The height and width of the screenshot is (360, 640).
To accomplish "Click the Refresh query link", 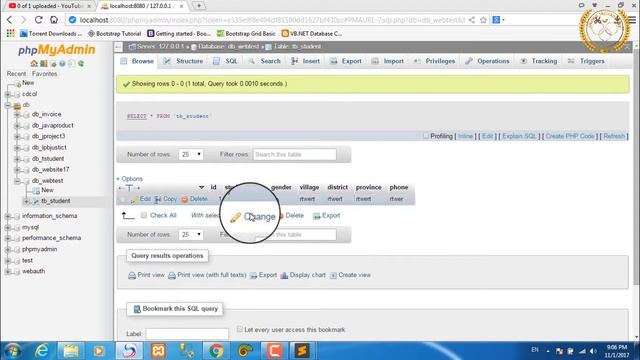I will point(614,136).
